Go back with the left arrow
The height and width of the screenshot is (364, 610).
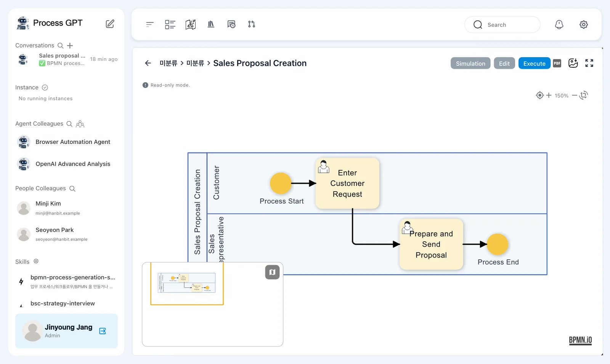point(148,63)
